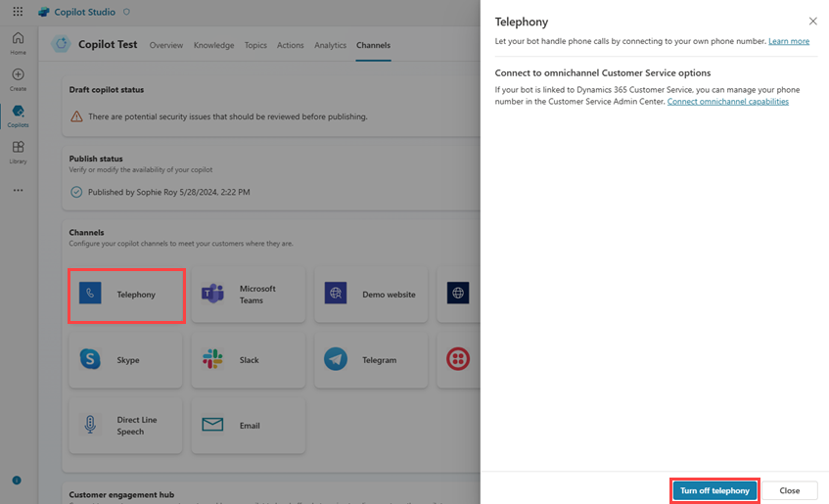This screenshot has height=504, width=829.
Task: Click the Turn off telephony button
Action: (714, 490)
